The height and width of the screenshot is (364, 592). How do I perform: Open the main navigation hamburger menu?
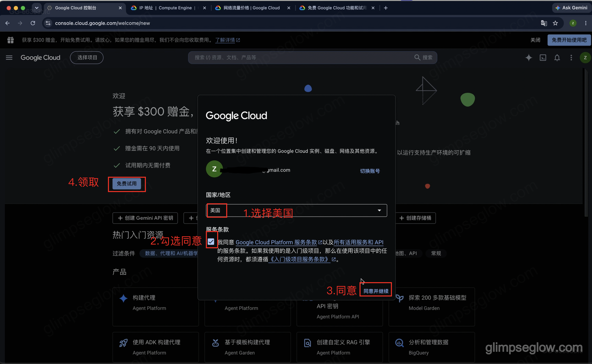coord(9,57)
